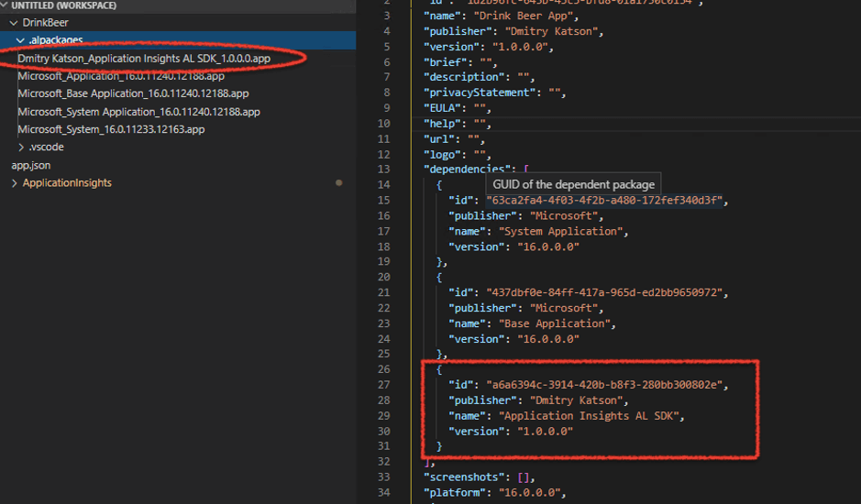Image resolution: width=861 pixels, height=504 pixels.
Task: Click the "1.0.0.0" version on line 30
Action: click(x=545, y=431)
